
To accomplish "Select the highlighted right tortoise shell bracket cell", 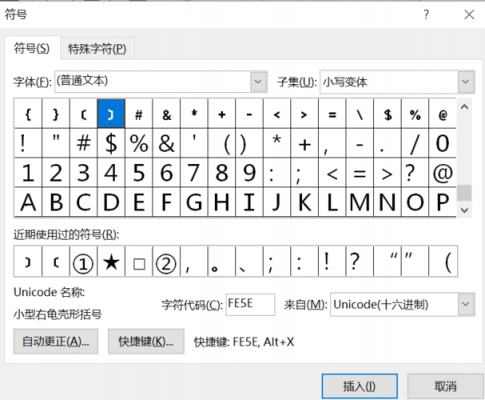I will coord(111,114).
